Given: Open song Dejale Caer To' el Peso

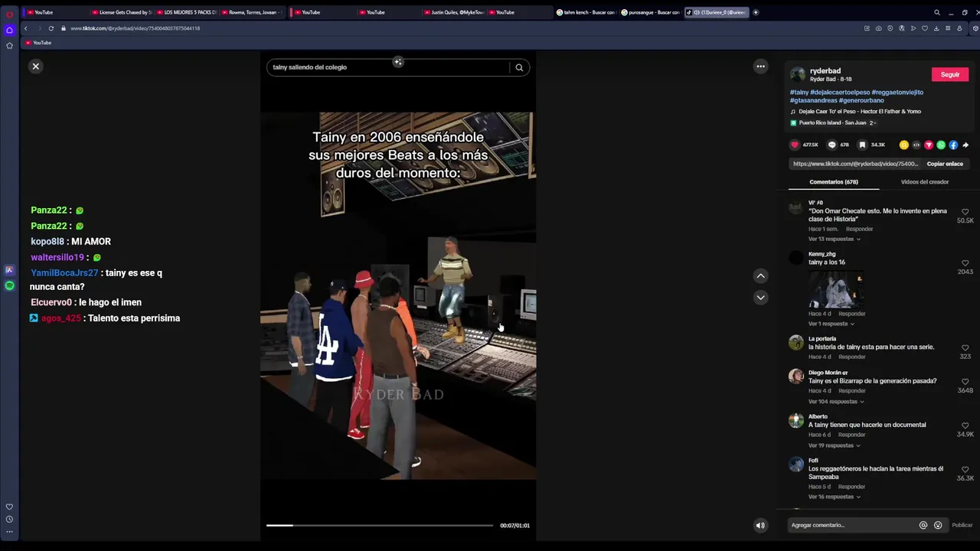Looking at the screenshot, I should [x=860, y=112].
